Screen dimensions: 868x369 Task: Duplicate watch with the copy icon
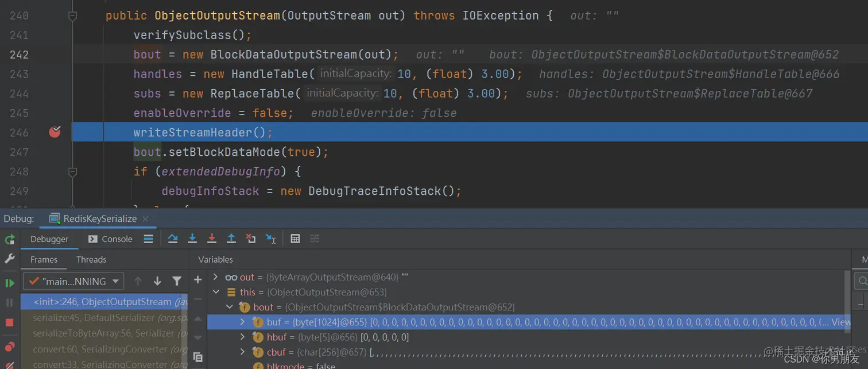click(x=198, y=357)
